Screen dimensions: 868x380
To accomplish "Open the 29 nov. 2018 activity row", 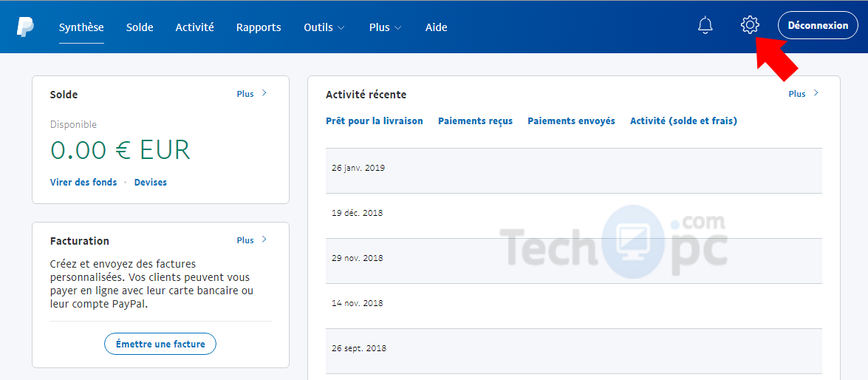I will (574, 261).
